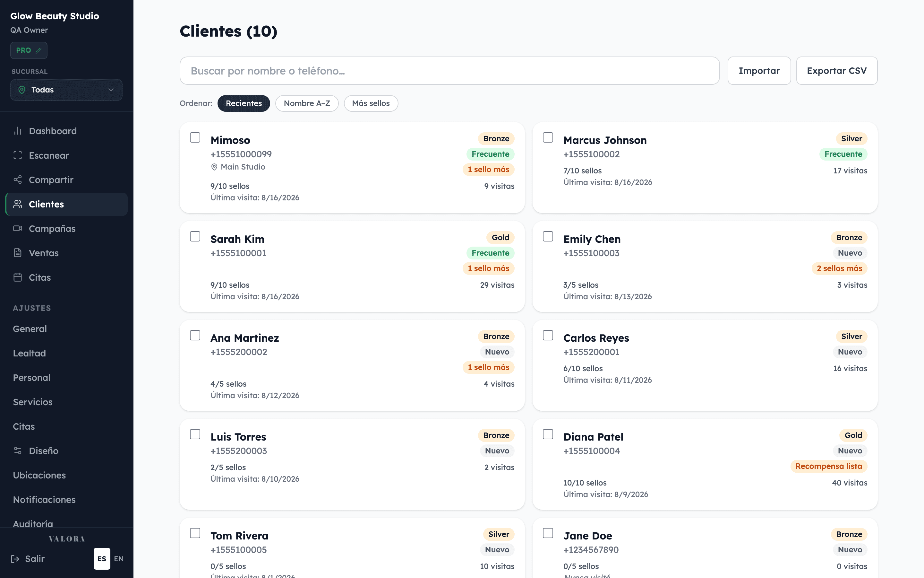Expand the branch selector chevron arrow
This screenshot has height=578, width=924.
tap(111, 90)
